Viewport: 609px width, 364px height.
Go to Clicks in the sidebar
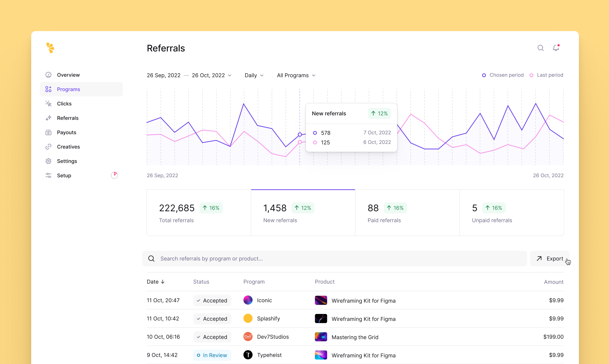tap(64, 103)
